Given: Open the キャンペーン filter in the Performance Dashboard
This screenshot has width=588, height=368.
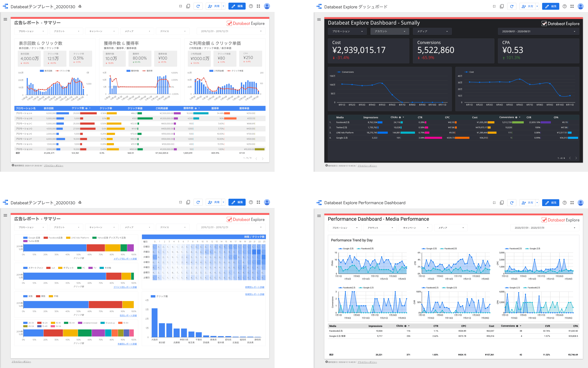Looking at the screenshot, I should (415, 228).
